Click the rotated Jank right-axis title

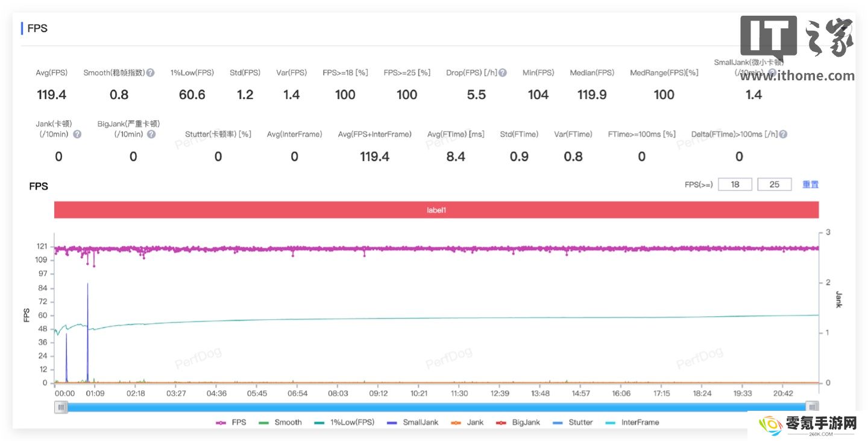(838, 299)
